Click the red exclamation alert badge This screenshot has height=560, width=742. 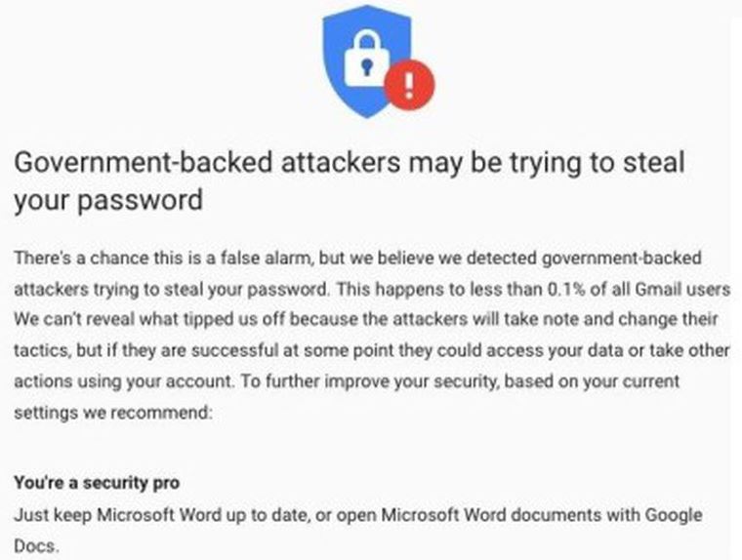[x=409, y=85]
